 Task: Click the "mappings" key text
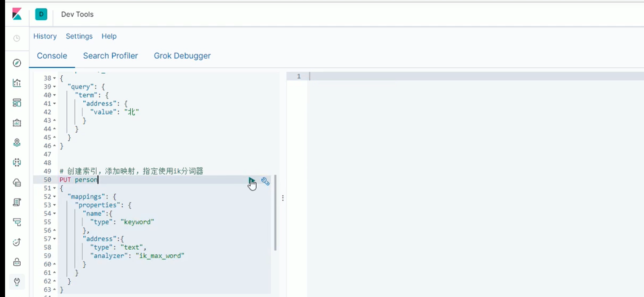coord(86,197)
